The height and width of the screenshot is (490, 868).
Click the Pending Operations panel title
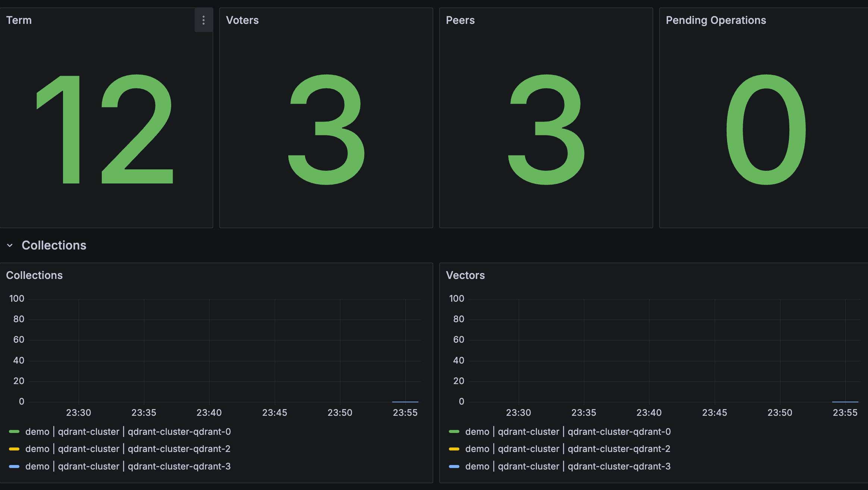[x=716, y=20]
